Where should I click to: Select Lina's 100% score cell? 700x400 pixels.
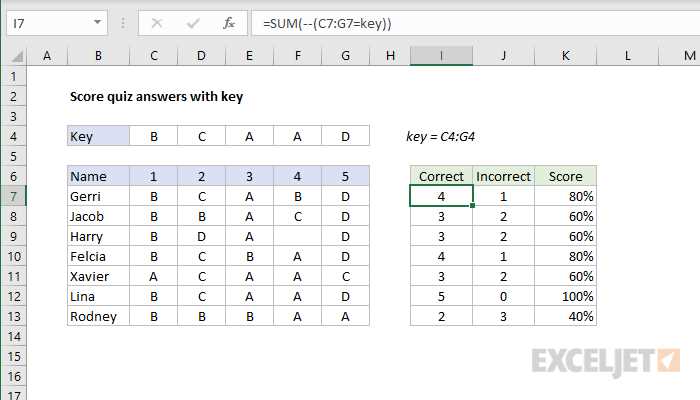coord(565,296)
